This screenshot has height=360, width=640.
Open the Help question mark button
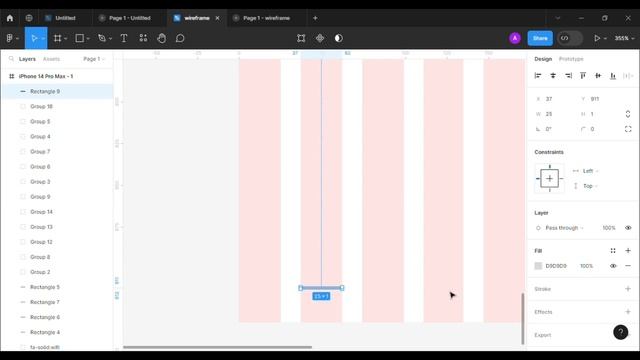click(621, 332)
